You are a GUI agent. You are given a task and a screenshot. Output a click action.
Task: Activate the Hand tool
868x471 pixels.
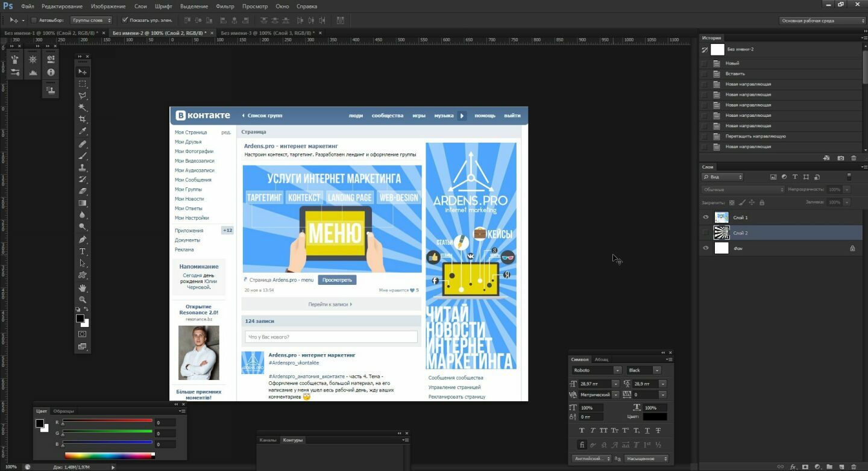(x=83, y=287)
